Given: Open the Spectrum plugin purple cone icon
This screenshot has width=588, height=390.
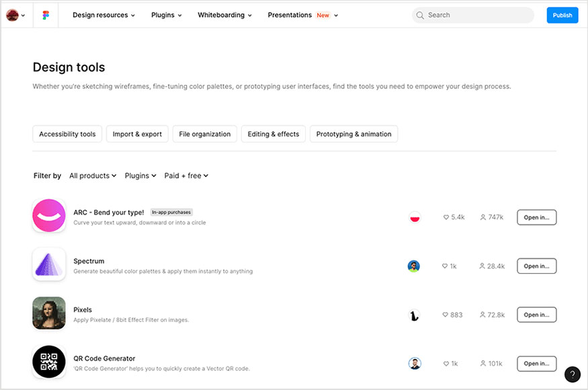Looking at the screenshot, I should coord(48,264).
